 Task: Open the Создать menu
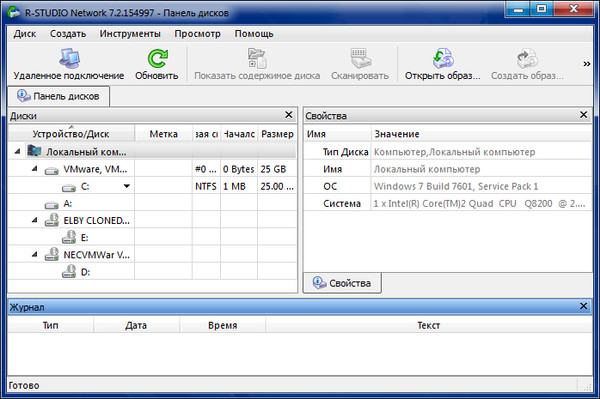click(68, 34)
